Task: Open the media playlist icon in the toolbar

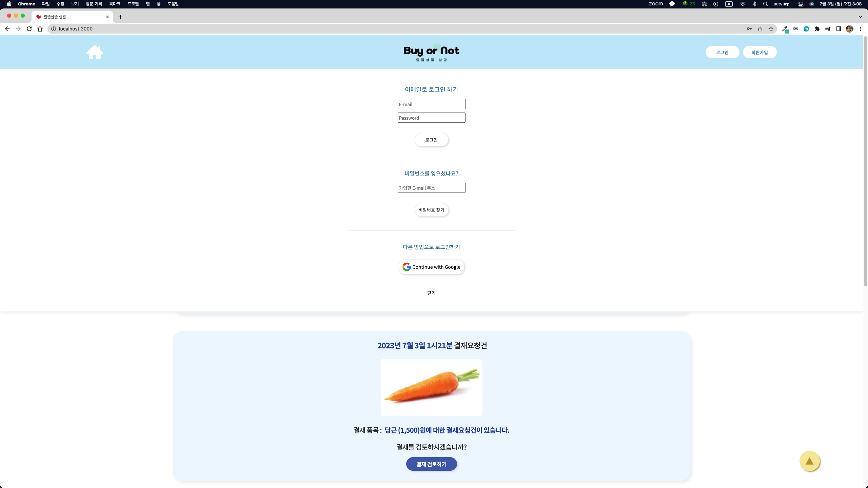Action: click(827, 29)
